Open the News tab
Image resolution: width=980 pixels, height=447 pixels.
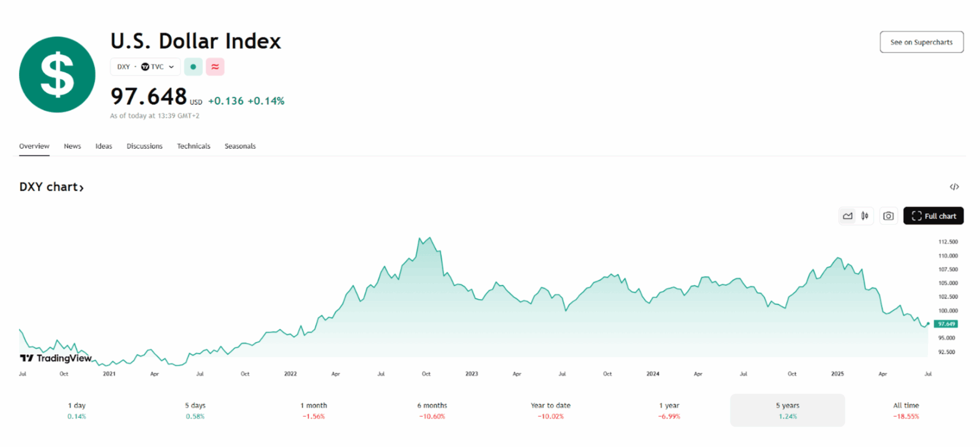point(72,146)
